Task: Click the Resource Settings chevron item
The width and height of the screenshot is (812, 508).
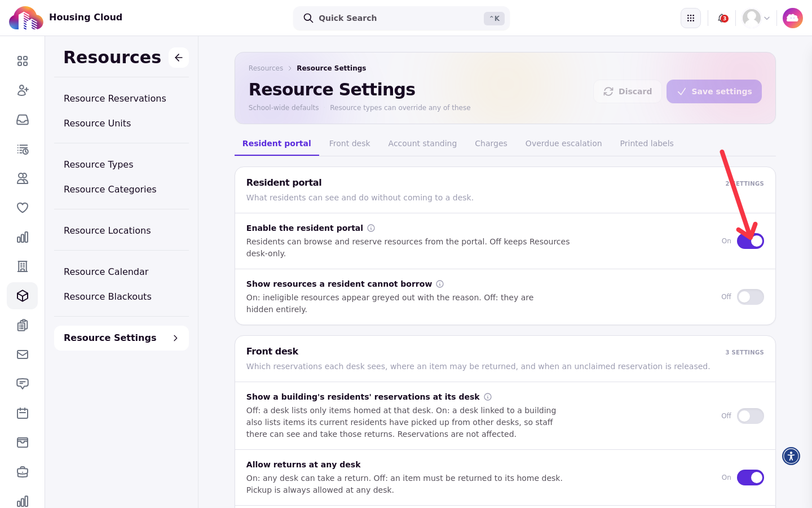Action: (121, 338)
